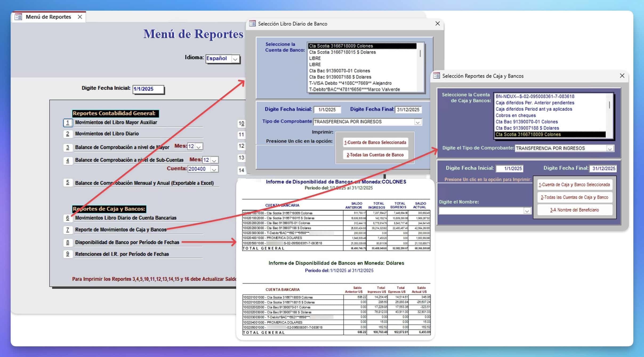
Task: Click form icon in Selección Reportes de Caja title
Action: 436,76
